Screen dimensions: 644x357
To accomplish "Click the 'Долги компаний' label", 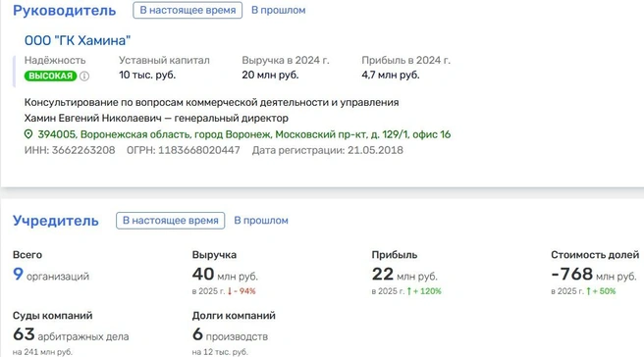I will 234,316.
